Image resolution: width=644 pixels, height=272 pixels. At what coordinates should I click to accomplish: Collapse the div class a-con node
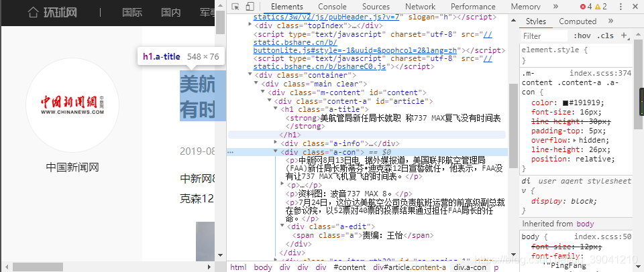276,152
